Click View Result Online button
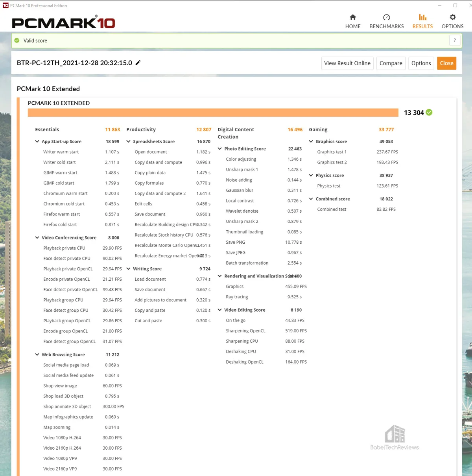 click(x=347, y=63)
